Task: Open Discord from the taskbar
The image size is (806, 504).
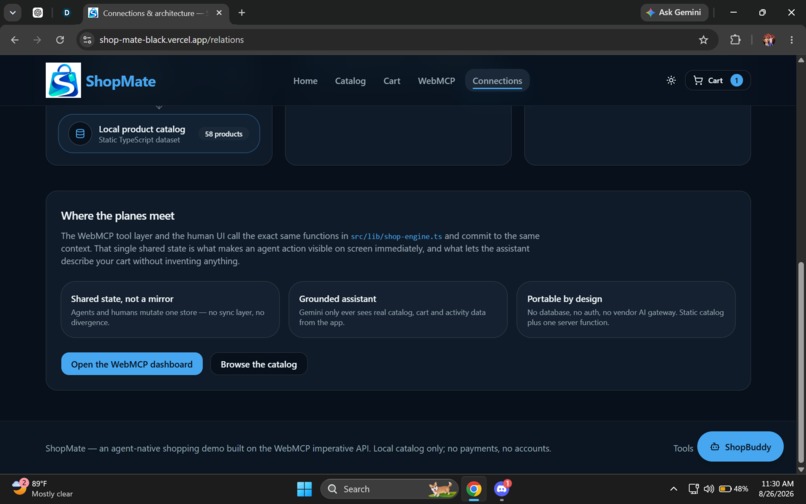Action: 502,489
